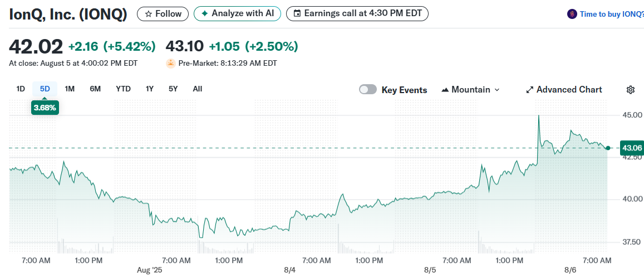Click the 8/4 date axis label
The image size is (644, 276).
pos(289,270)
